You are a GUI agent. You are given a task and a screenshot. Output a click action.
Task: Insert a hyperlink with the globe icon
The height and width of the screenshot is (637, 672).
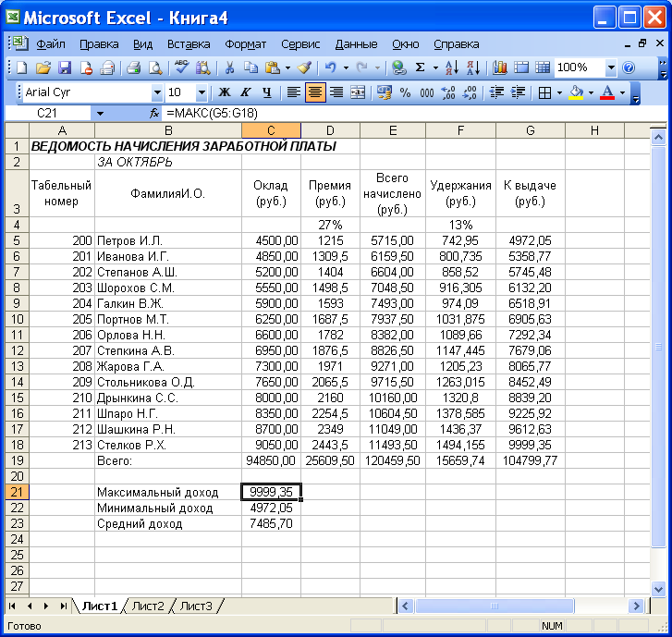click(x=399, y=67)
